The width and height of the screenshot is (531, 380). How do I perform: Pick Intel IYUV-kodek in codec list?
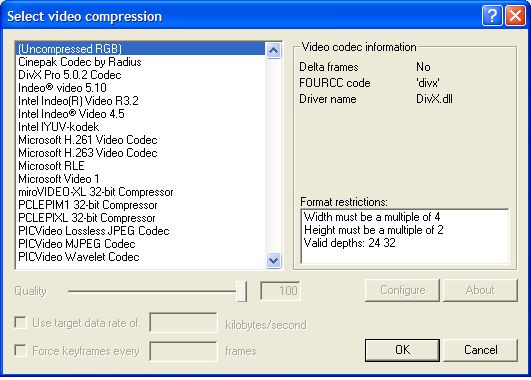59,127
